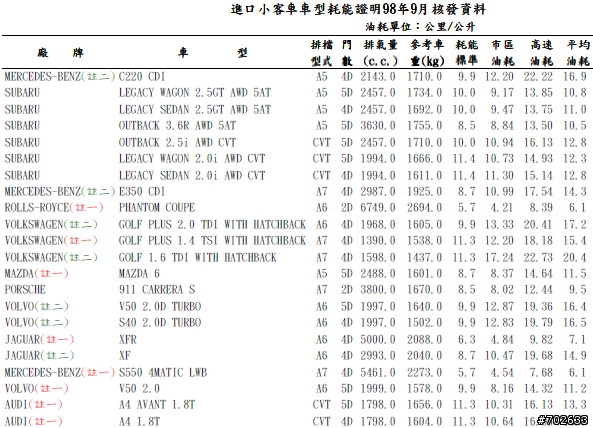Click '911 CARRERA S' model name
593x428 pixels.
[157, 290]
